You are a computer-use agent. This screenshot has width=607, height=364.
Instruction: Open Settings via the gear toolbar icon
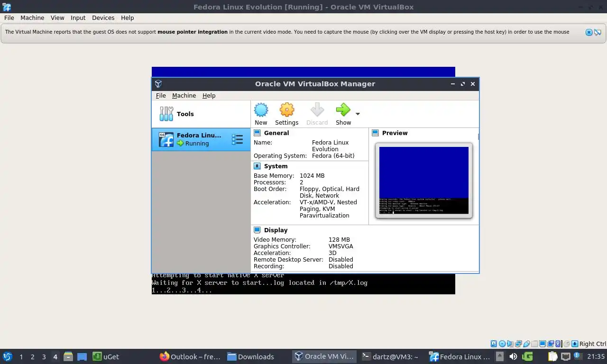coord(286,110)
